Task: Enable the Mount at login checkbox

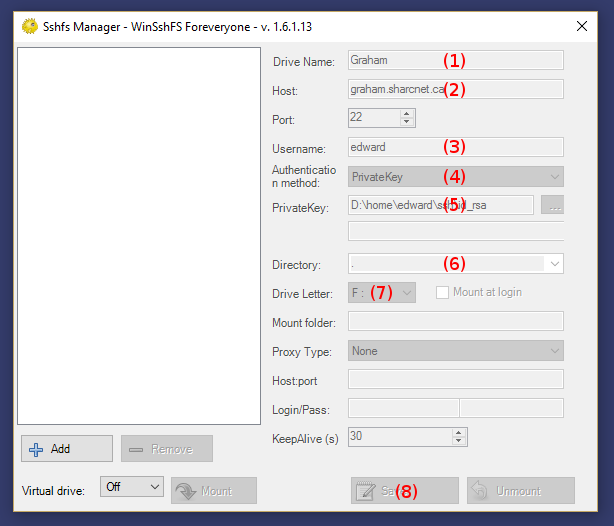Action: 443,293
